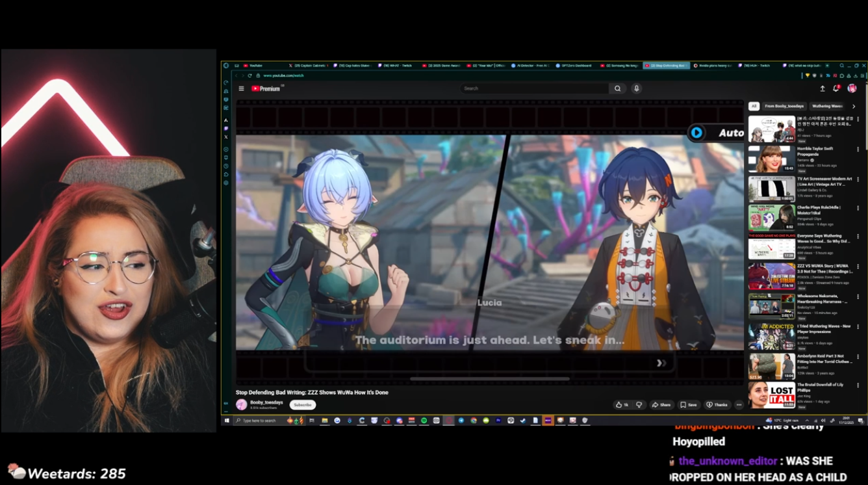Click the Thanks button under the video

(717, 404)
